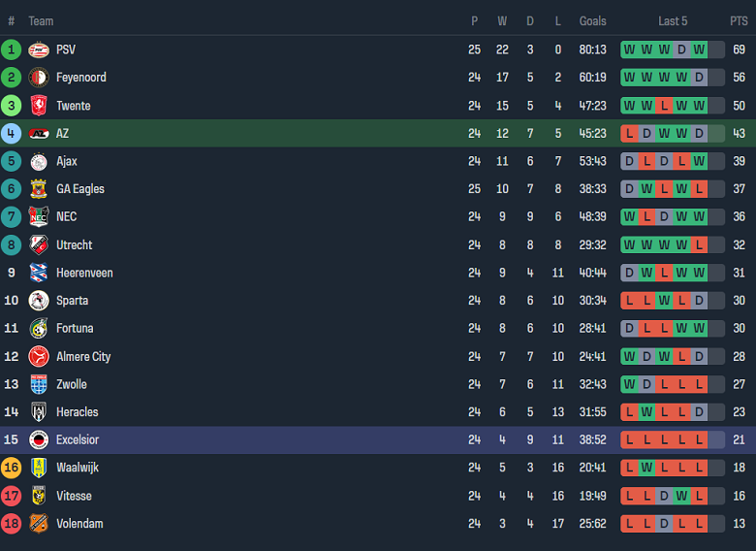Open the Excelsior team name link
756x551 pixels.
tap(78, 439)
